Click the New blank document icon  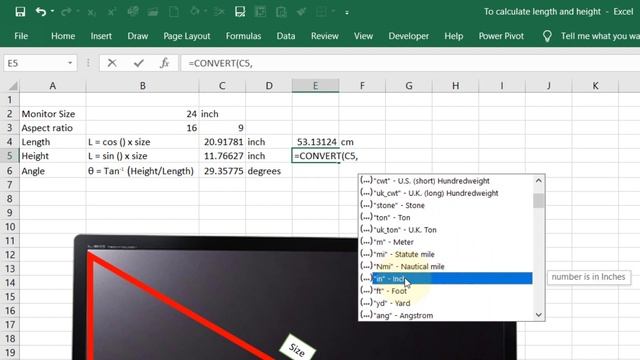(173, 12)
